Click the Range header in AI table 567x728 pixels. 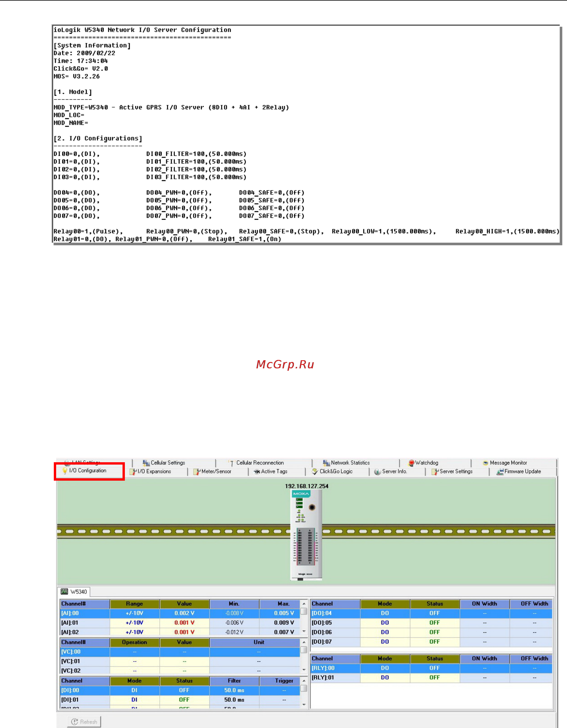click(x=135, y=604)
